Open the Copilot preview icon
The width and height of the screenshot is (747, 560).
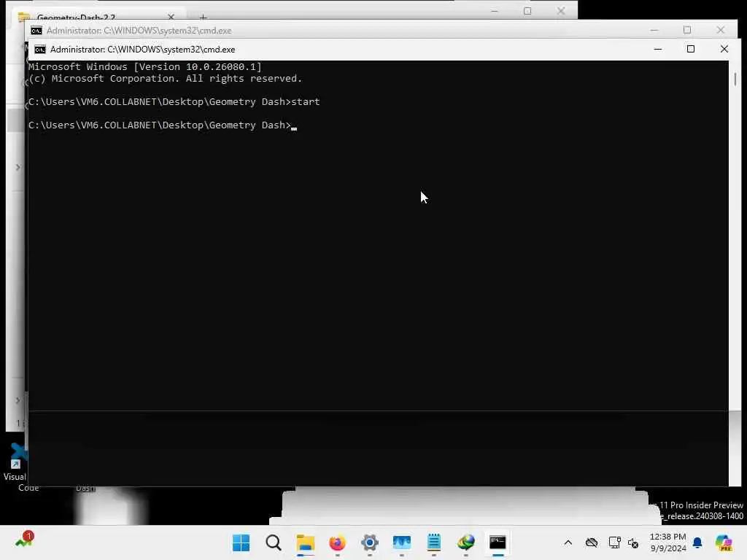[724, 542]
